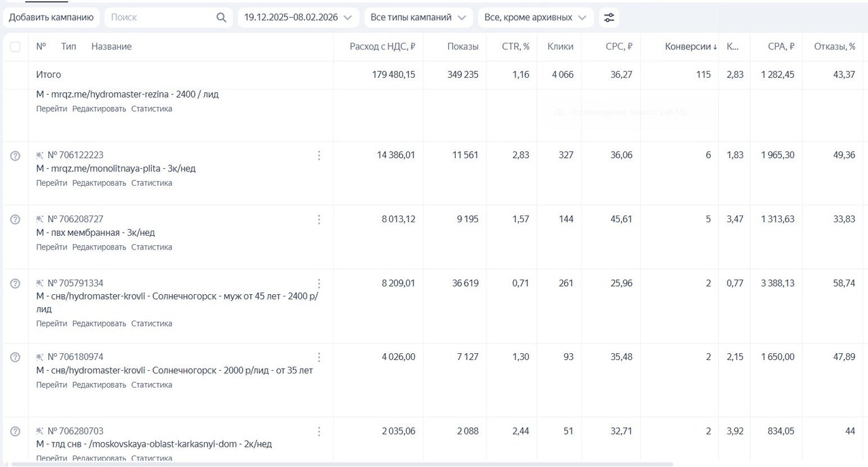Open three-dot menu for campaign 706180974
This screenshot has width=868, height=467.
[x=319, y=357]
